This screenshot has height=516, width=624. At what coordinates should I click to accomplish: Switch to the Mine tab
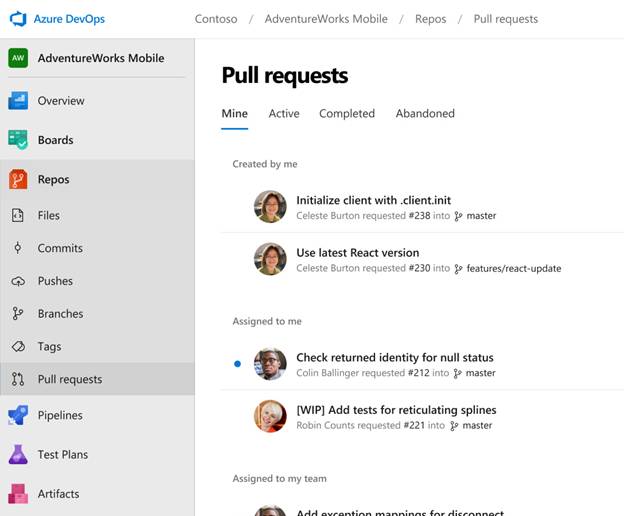coord(234,113)
